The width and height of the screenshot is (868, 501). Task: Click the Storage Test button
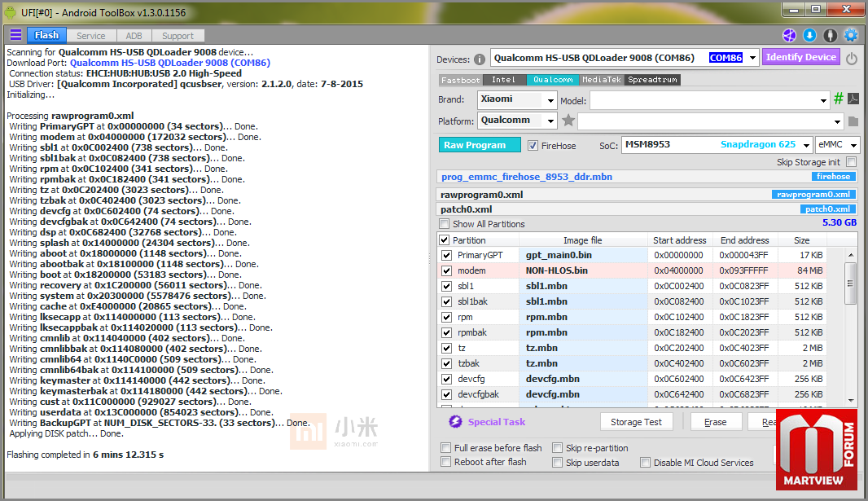tap(636, 422)
